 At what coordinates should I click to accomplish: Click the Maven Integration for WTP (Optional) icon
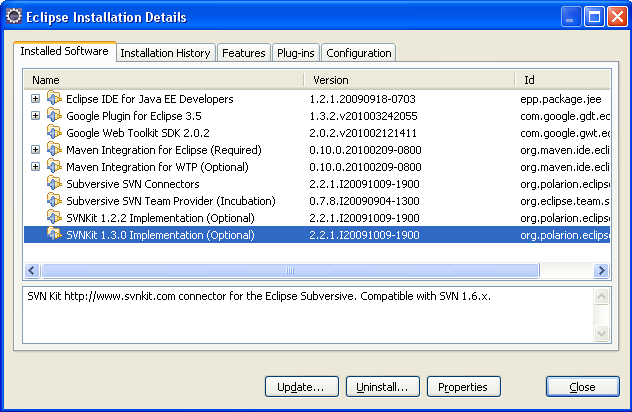point(54,166)
